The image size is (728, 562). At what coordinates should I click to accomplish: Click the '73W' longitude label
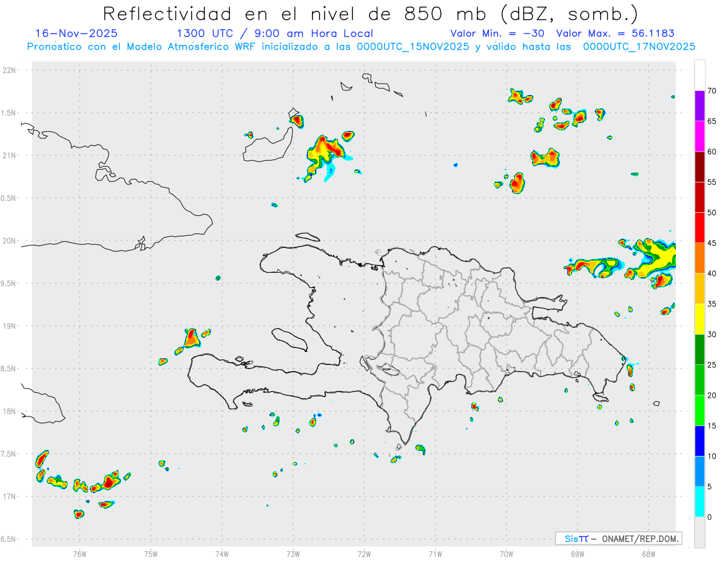[293, 554]
